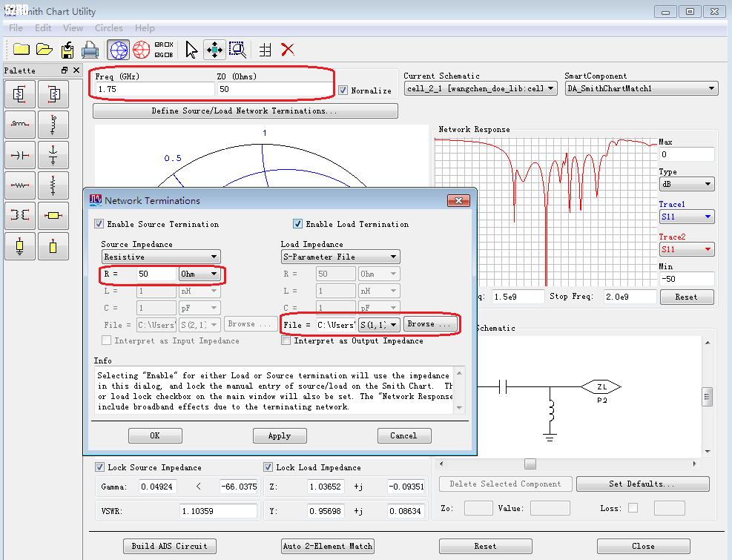Pick the shorted stub palette component

click(x=20, y=246)
